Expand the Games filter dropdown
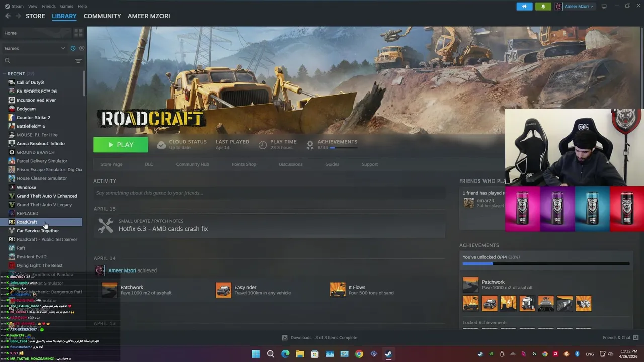Screen dimensions: 644x362 pyautogui.click(x=34, y=48)
